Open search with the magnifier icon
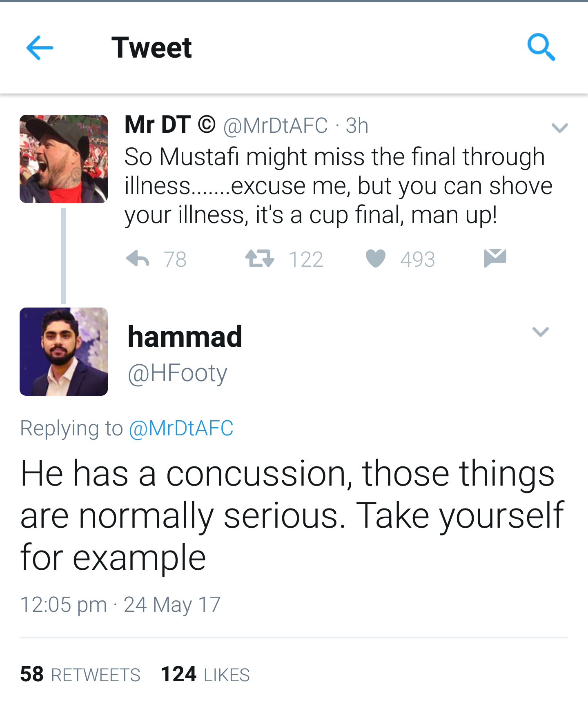 [x=541, y=47]
